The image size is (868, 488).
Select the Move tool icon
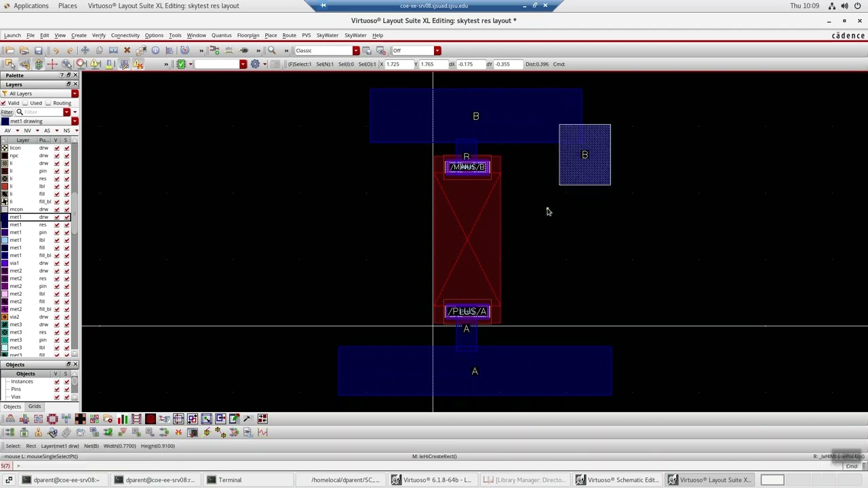tap(85, 51)
